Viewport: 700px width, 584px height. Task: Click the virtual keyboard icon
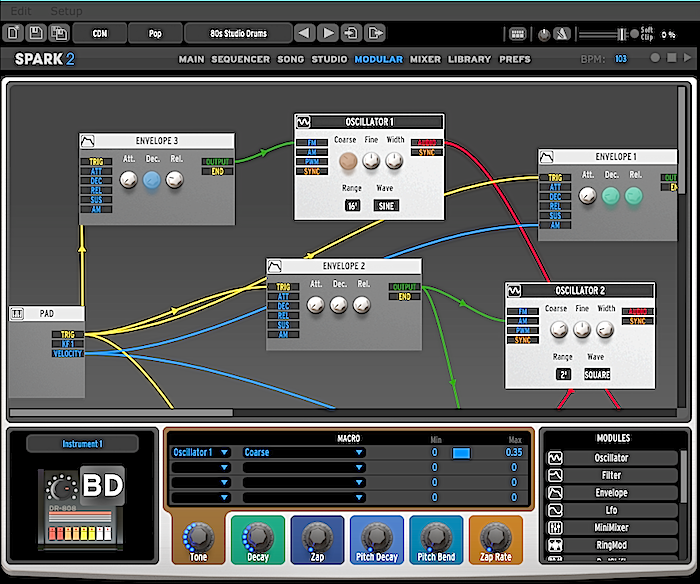[517, 33]
